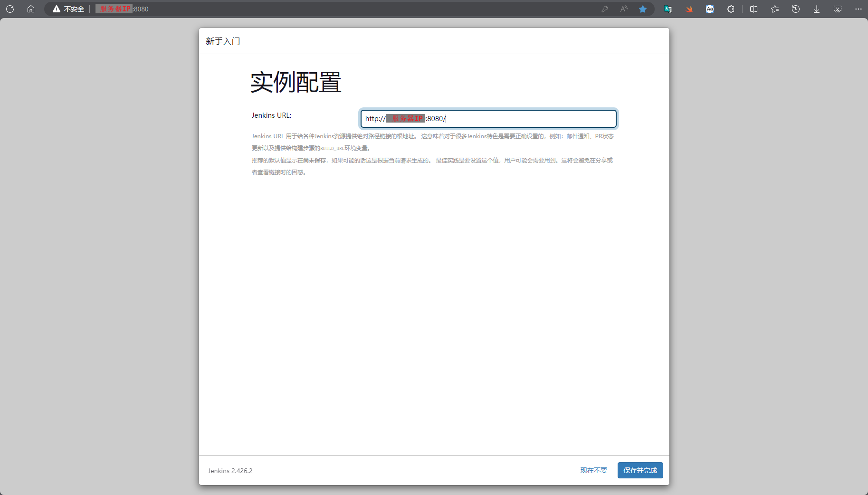Click the Jenkins 2.426.2 version text
Image resolution: width=868 pixels, height=495 pixels.
230,471
